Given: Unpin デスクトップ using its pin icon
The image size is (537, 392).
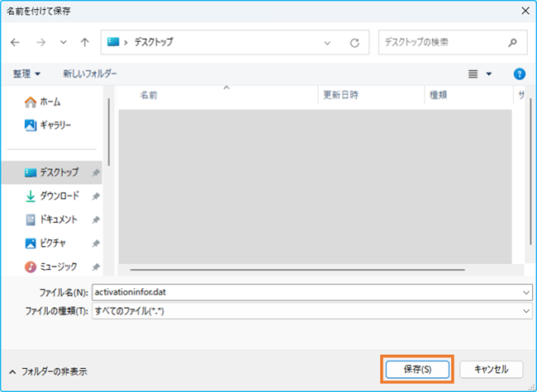Looking at the screenshot, I should (x=96, y=172).
